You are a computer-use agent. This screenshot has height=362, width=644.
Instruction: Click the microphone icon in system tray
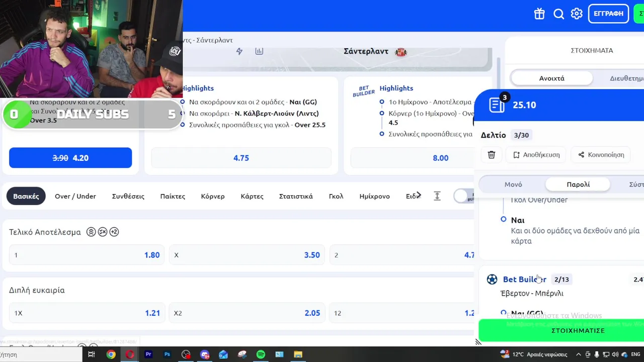pyautogui.click(x=597, y=354)
